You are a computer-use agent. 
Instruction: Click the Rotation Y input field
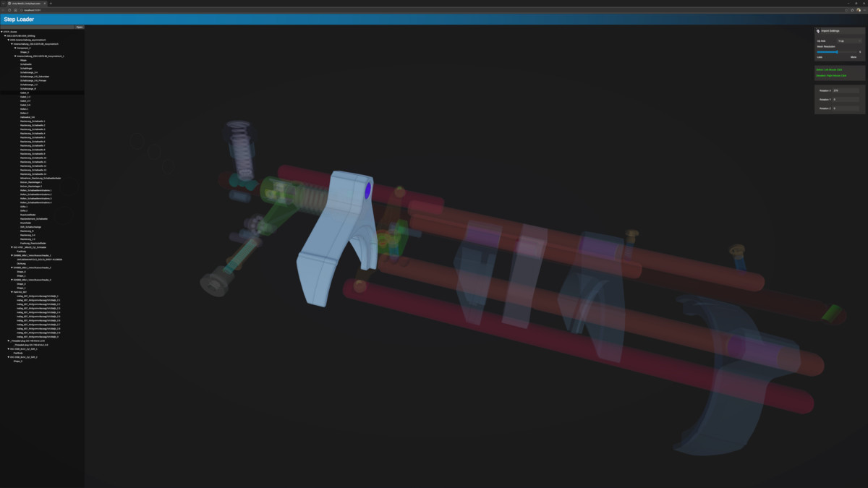tap(846, 100)
